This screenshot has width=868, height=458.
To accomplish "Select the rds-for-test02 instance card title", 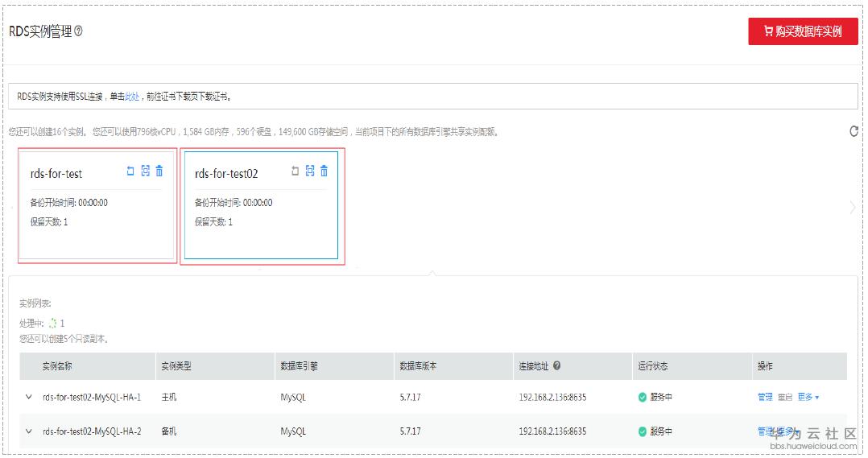I will click(x=226, y=174).
